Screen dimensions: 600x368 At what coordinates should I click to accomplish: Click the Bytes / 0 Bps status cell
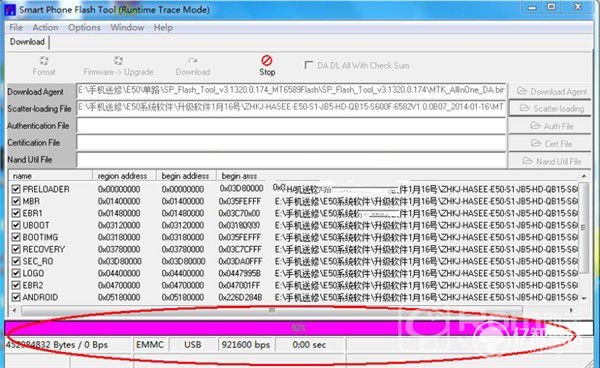(x=68, y=344)
